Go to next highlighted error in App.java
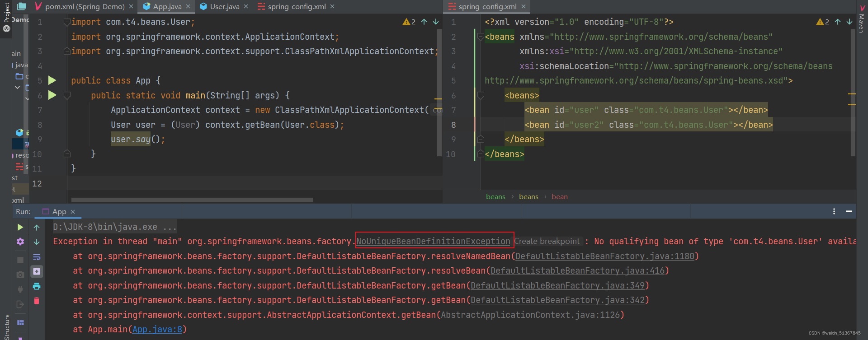Viewport: 868px width, 340px height. click(x=436, y=22)
